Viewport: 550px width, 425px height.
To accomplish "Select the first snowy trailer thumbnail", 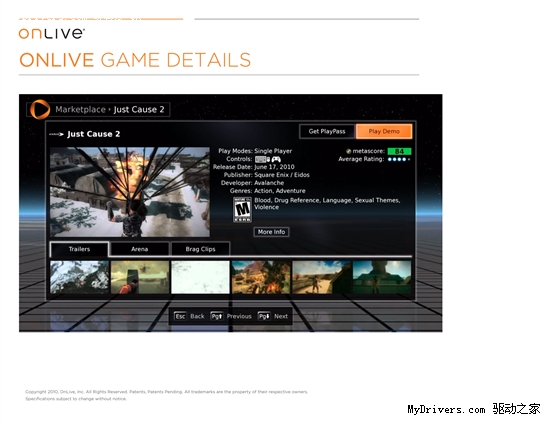I will (79, 277).
